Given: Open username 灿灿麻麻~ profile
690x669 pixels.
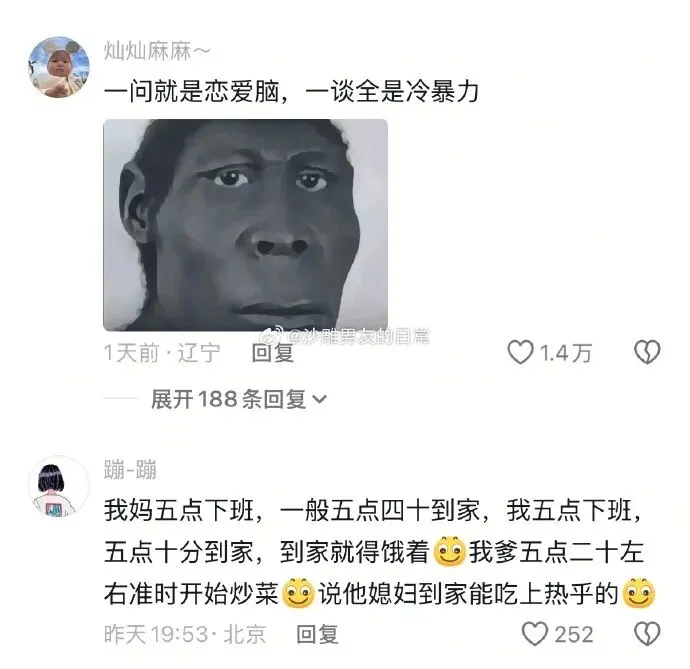Looking at the screenshot, I should pyautogui.click(x=157, y=51).
